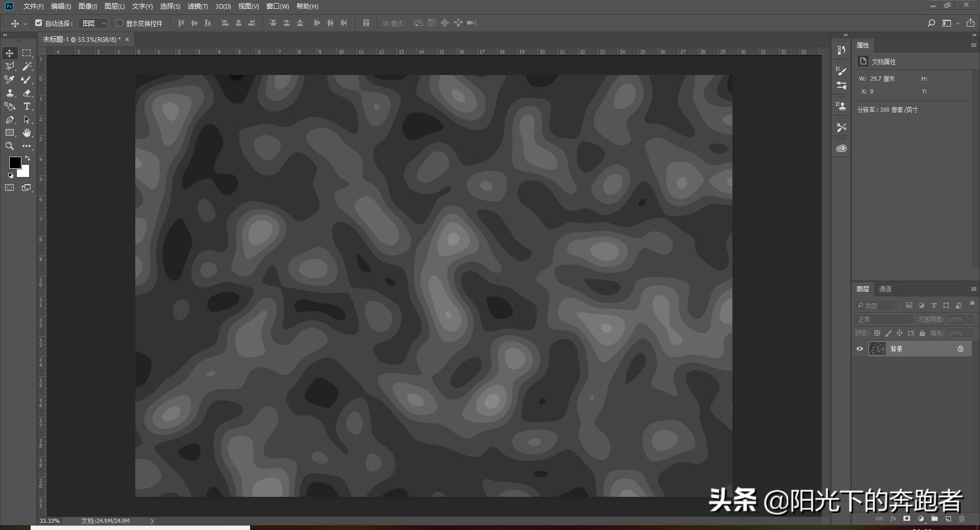Click the Share icon at top right

pos(970,23)
